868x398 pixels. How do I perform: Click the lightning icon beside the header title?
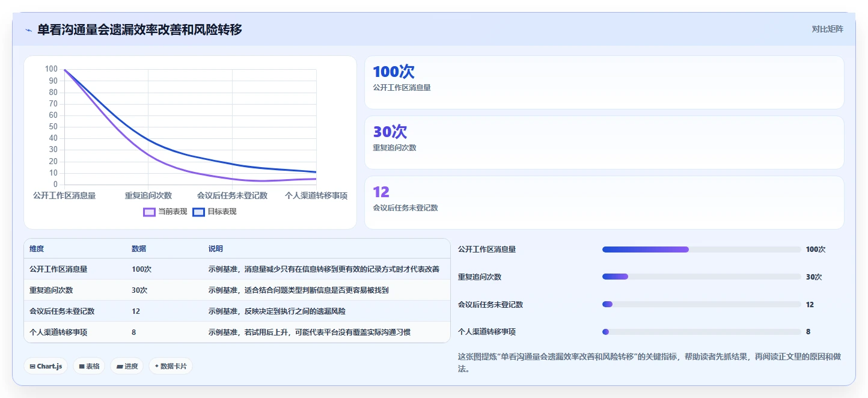click(x=28, y=29)
